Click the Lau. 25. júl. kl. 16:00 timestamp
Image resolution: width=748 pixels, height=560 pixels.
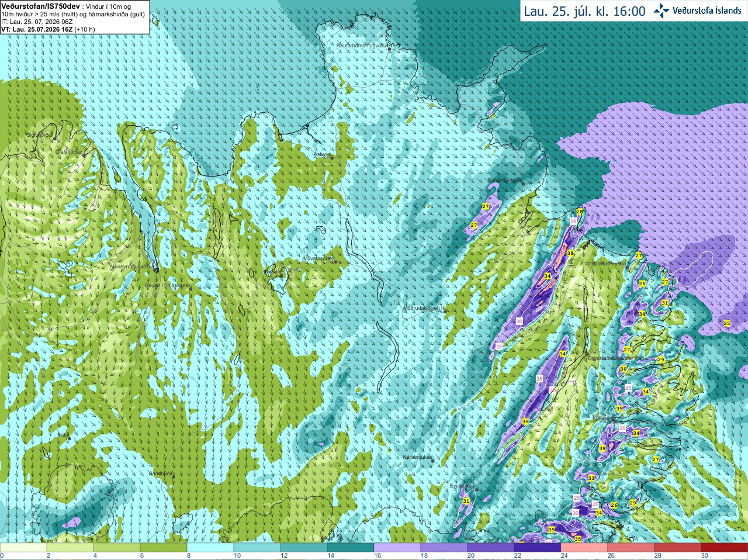click(x=584, y=11)
